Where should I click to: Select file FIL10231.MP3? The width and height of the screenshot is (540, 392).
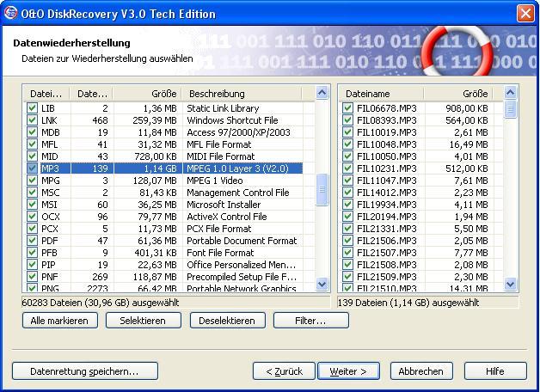[387, 168]
